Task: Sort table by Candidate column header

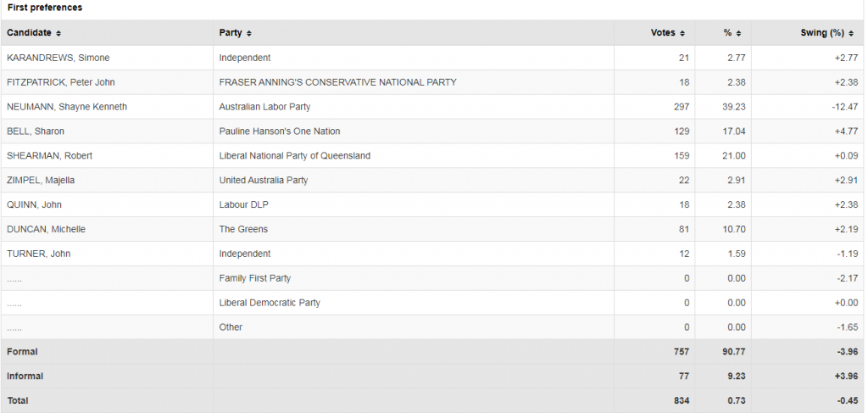Action: pos(29,33)
